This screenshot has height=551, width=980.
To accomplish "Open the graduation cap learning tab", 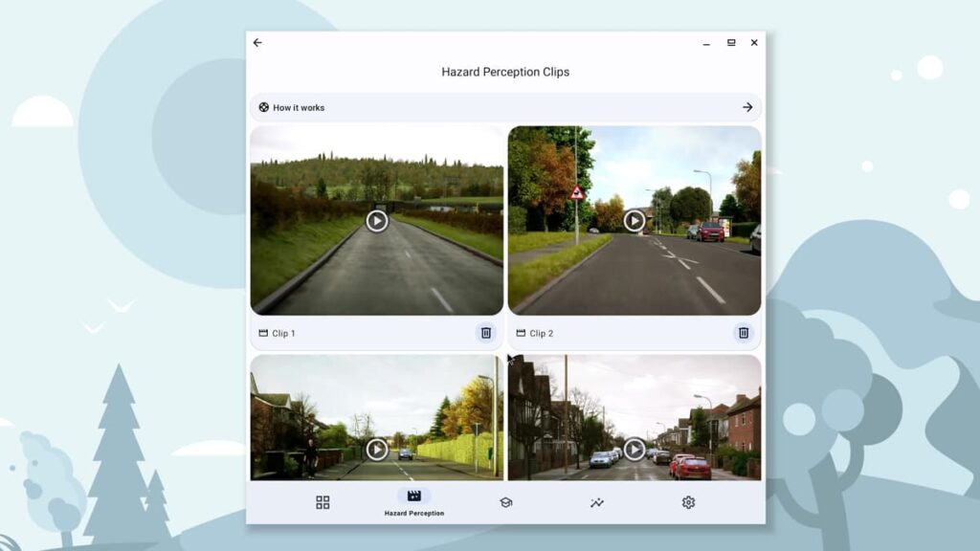I will tap(505, 502).
